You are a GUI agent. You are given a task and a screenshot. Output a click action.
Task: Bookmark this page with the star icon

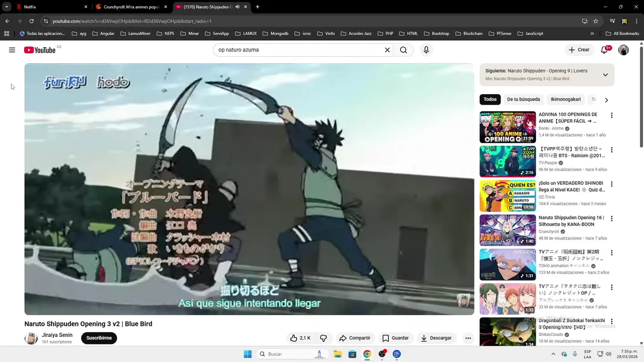pyautogui.click(x=596, y=21)
